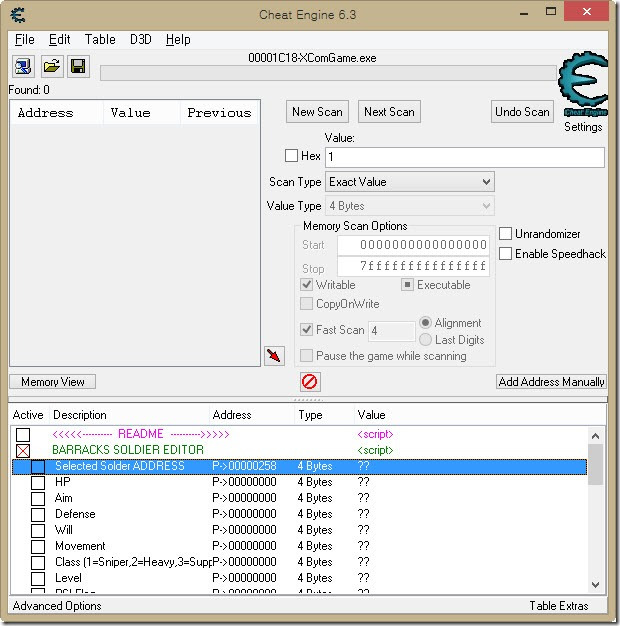This screenshot has height=626, width=620.
Task: Click the scan progress bar
Action: pyautogui.click(x=328, y=73)
